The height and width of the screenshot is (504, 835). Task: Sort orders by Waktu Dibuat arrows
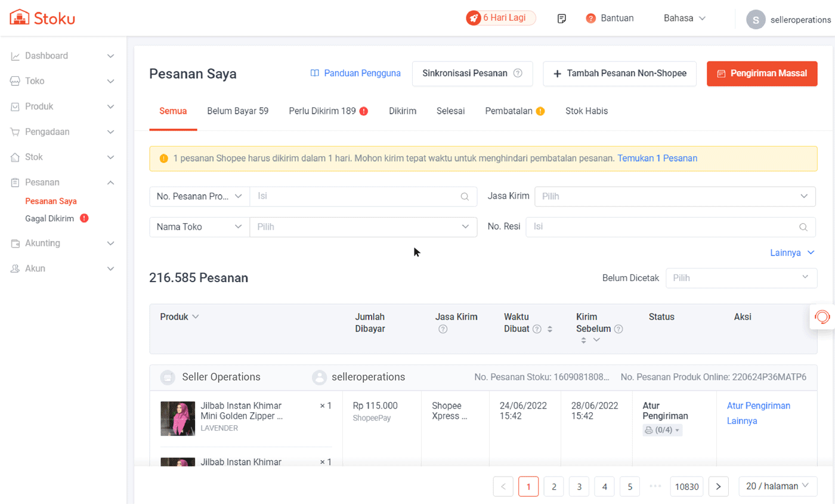click(550, 329)
